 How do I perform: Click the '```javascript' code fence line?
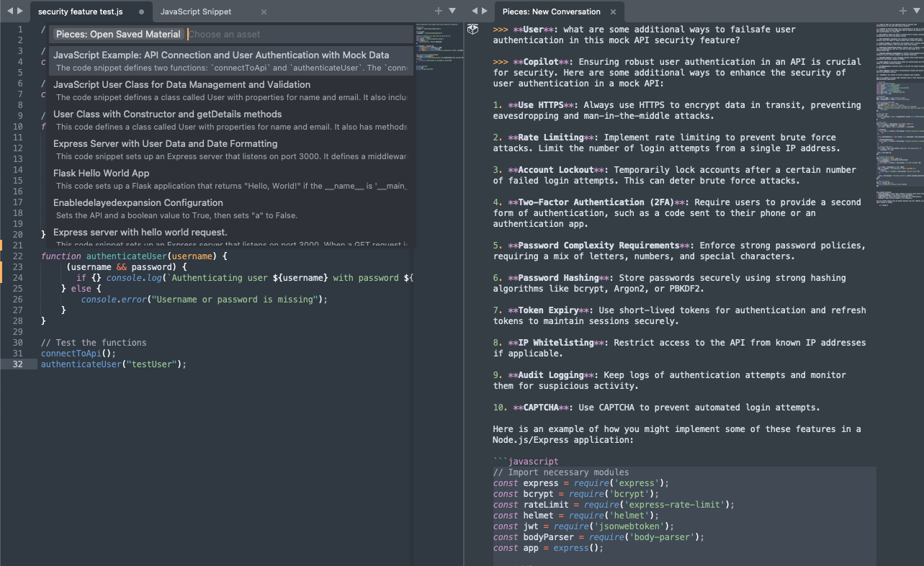pos(526,462)
